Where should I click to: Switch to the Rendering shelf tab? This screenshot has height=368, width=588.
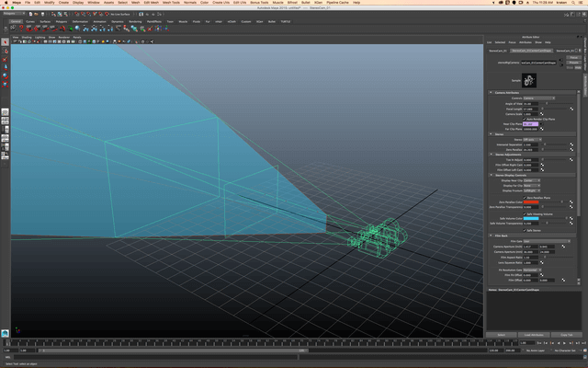click(x=135, y=22)
